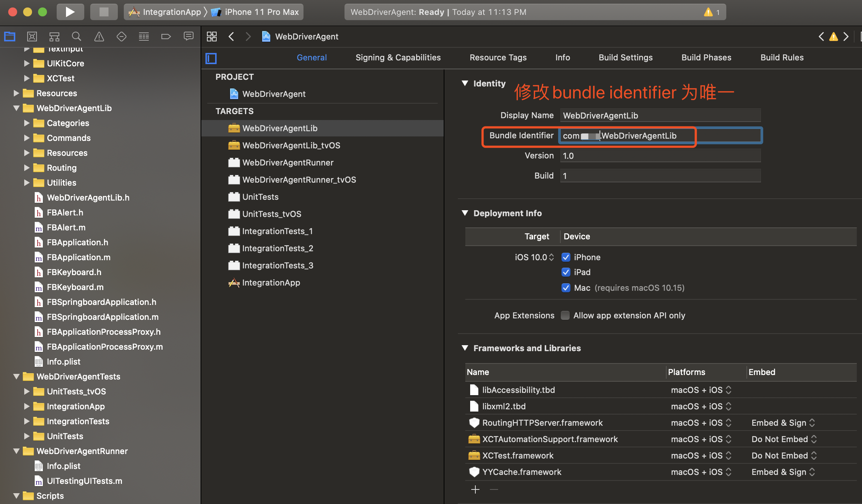Toggle the targets list sidebar icon
862x504 pixels.
coord(211,58)
